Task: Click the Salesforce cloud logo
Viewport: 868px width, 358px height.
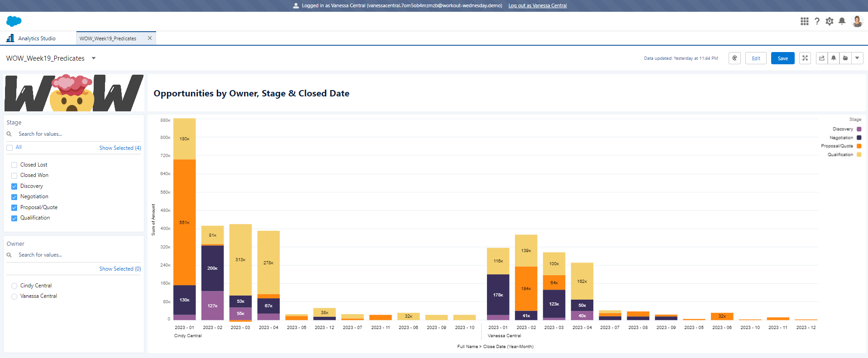Action: pos(14,21)
